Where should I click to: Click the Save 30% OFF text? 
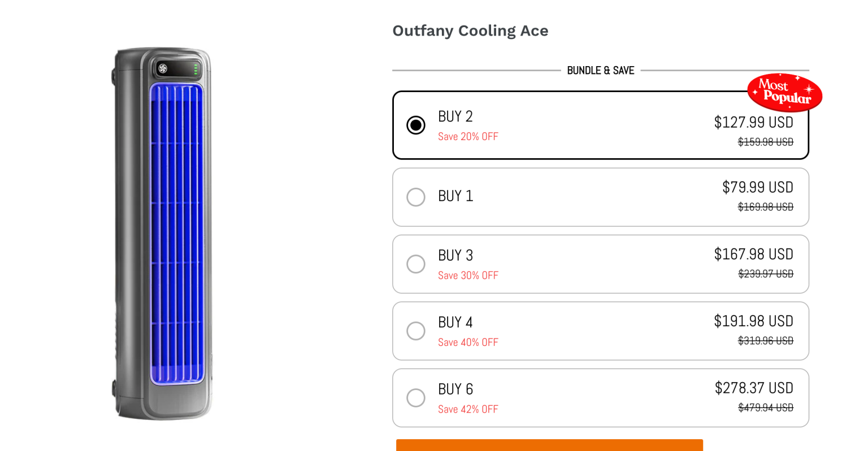pos(468,275)
